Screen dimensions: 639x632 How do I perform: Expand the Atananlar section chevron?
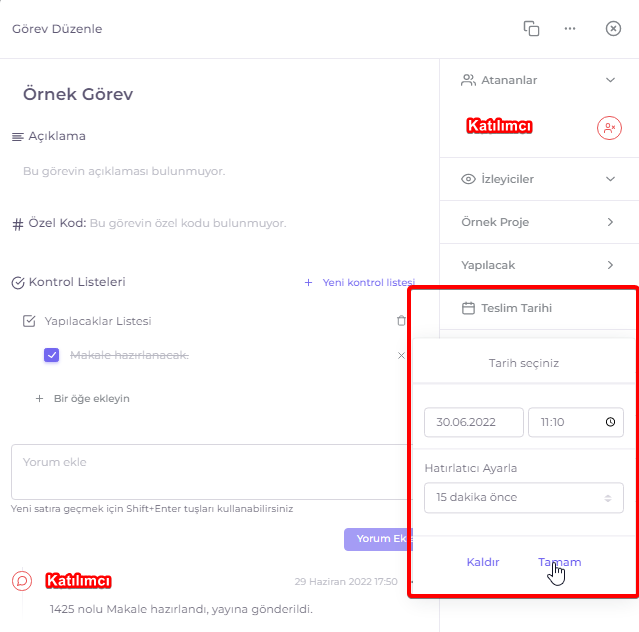click(610, 80)
